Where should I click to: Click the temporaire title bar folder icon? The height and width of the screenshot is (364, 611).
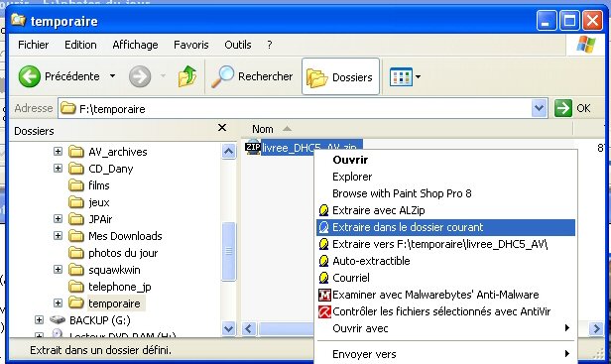click(x=18, y=20)
